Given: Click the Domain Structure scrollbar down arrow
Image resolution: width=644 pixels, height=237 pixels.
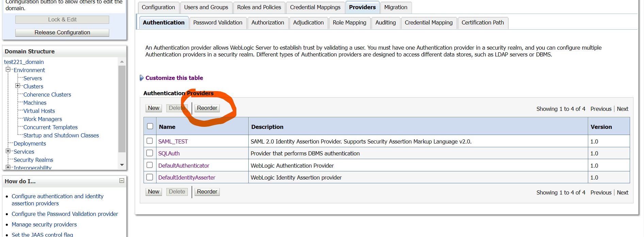Looking at the screenshot, I should pyautogui.click(x=122, y=165).
